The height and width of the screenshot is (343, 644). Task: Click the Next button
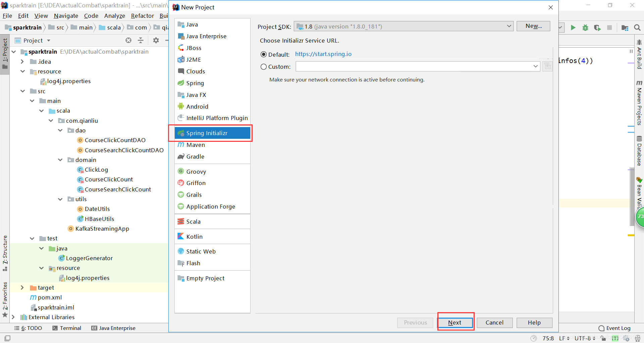click(455, 323)
